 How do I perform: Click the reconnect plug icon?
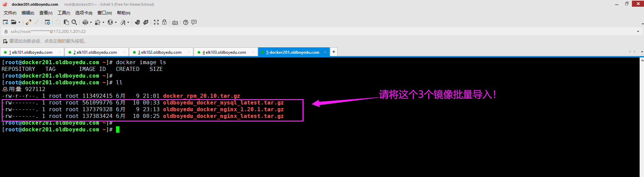[x=29, y=22]
